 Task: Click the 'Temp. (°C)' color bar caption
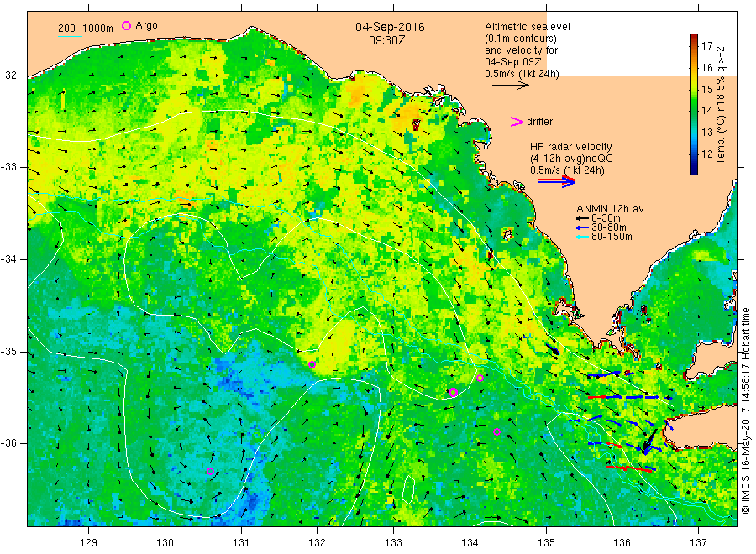pyautogui.click(x=721, y=139)
